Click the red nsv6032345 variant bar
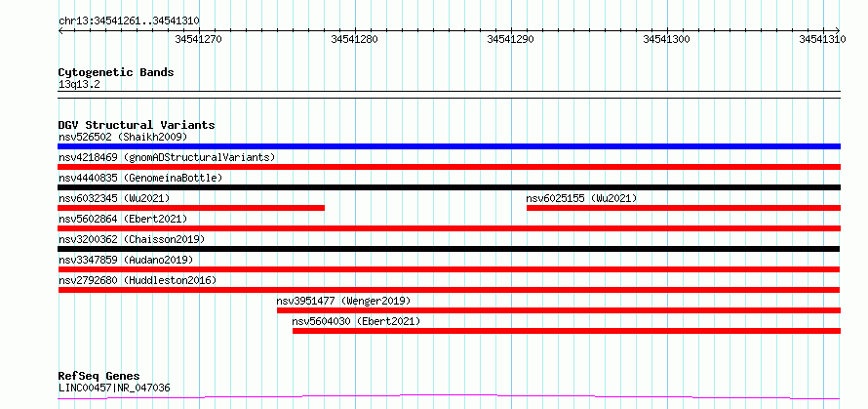Viewport: 868px width, 409px height. coord(191,208)
